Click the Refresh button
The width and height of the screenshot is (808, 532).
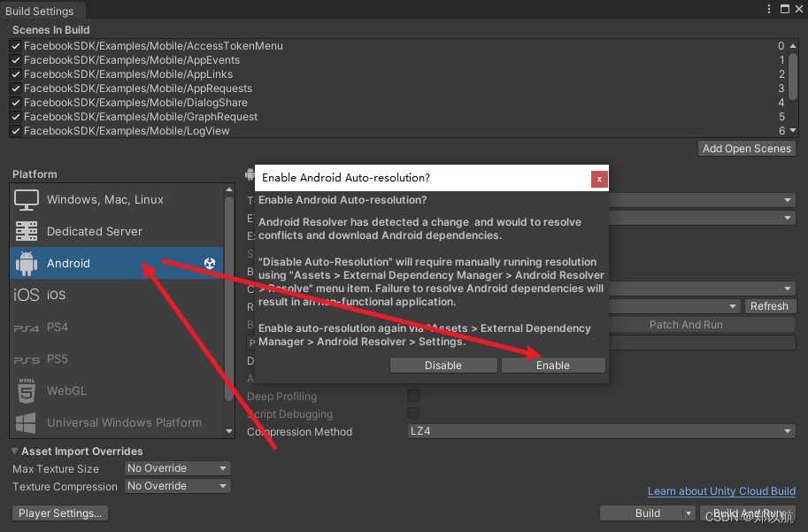point(769,306)
